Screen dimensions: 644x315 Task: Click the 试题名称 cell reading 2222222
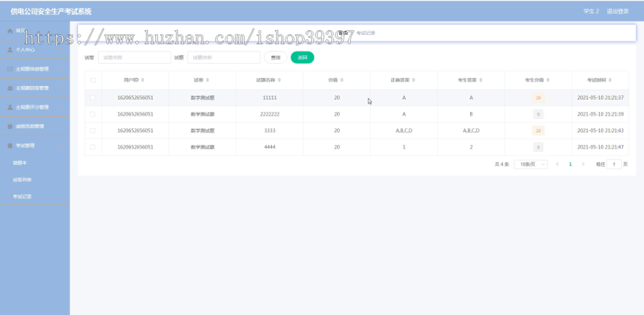[270, 114]
